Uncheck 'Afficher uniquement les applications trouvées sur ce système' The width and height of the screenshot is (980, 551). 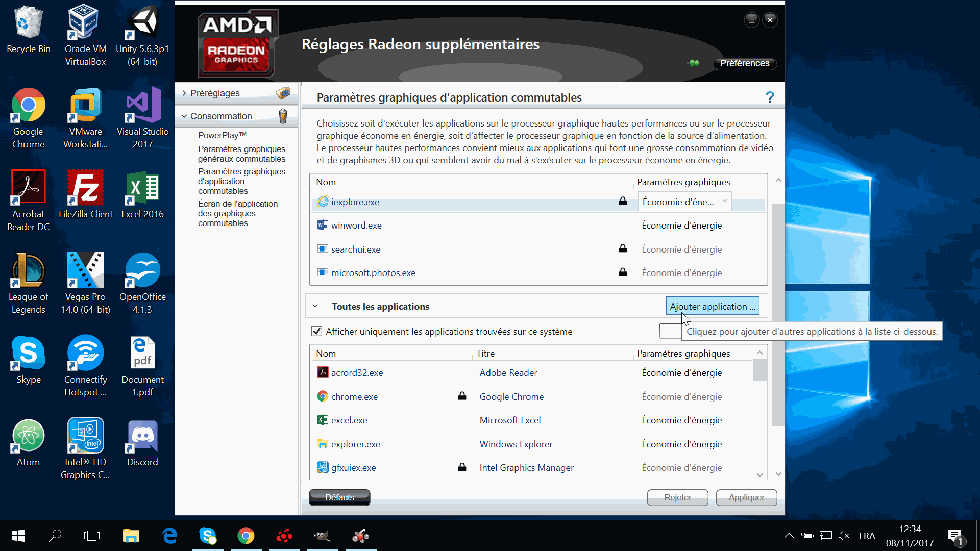click(316, 331)
